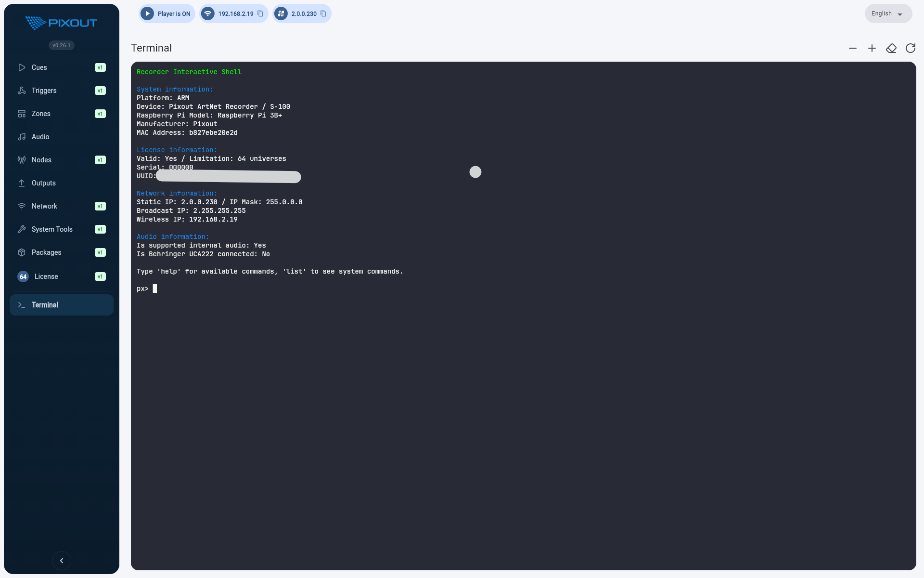Click the 'Audio information:' heading
This screenshot has width=924, height=578.
(173, 236)
